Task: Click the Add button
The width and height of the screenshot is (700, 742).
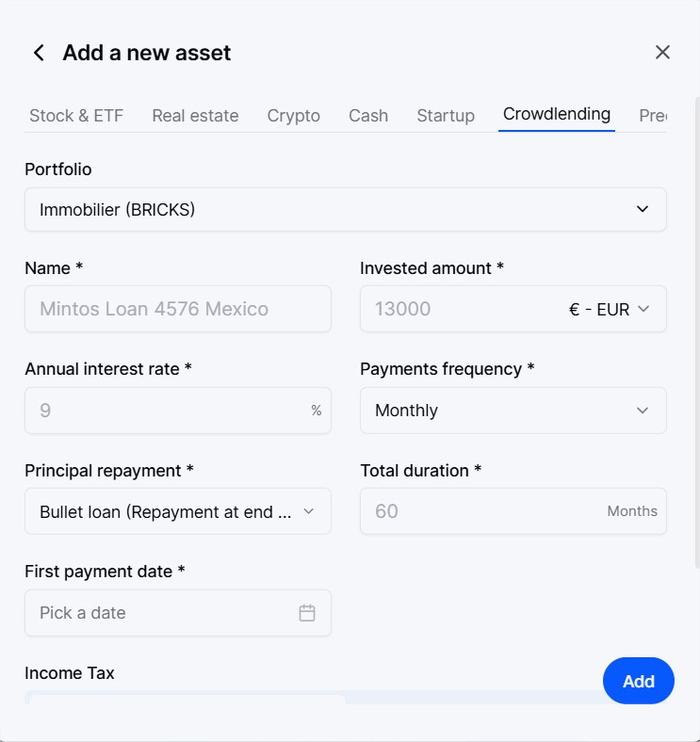Action: (x=639, y=681)
